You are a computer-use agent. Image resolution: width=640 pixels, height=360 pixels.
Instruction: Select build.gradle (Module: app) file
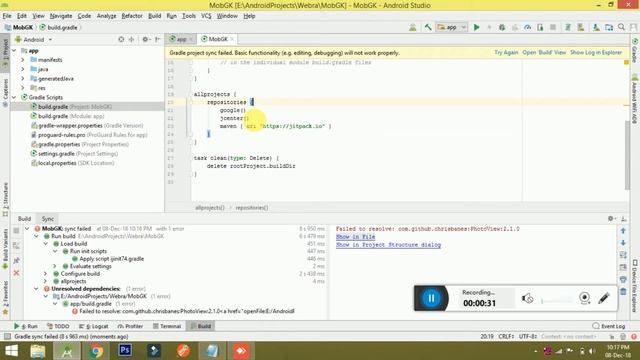(x=68, y=116)
